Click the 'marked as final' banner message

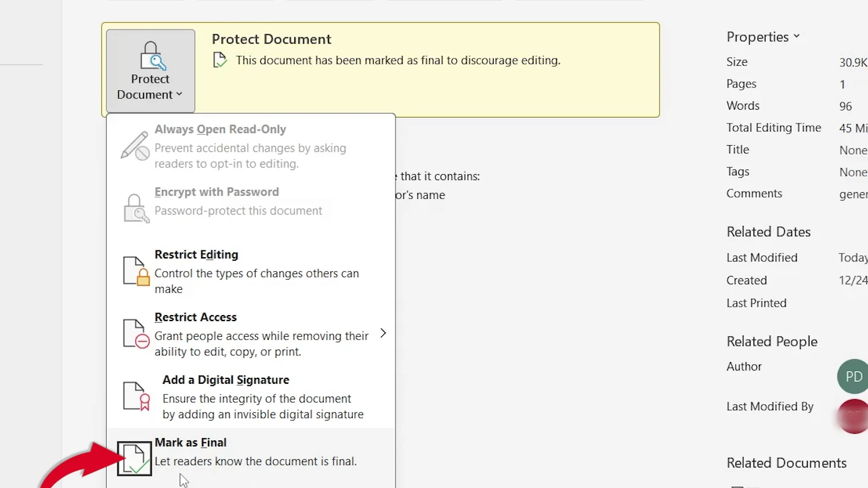click(x=398, y=60)
